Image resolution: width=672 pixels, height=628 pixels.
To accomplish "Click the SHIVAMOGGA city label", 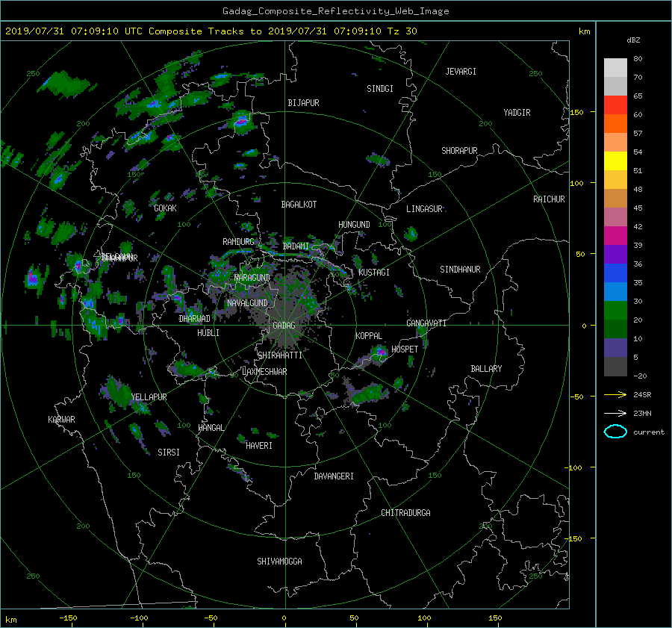I will point(279,562).
